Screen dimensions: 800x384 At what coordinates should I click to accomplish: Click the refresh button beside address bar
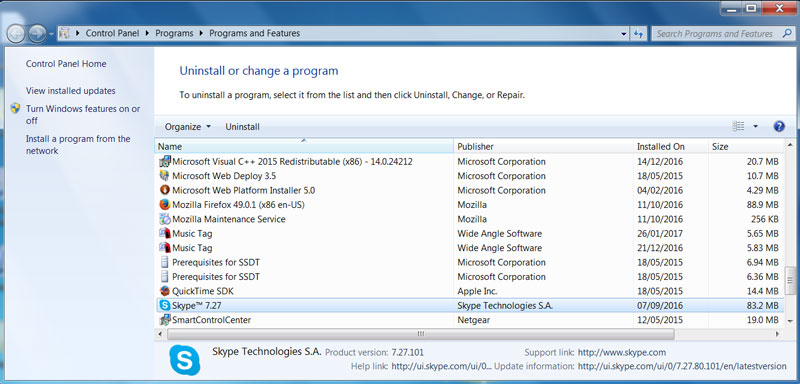coord(638,34)
